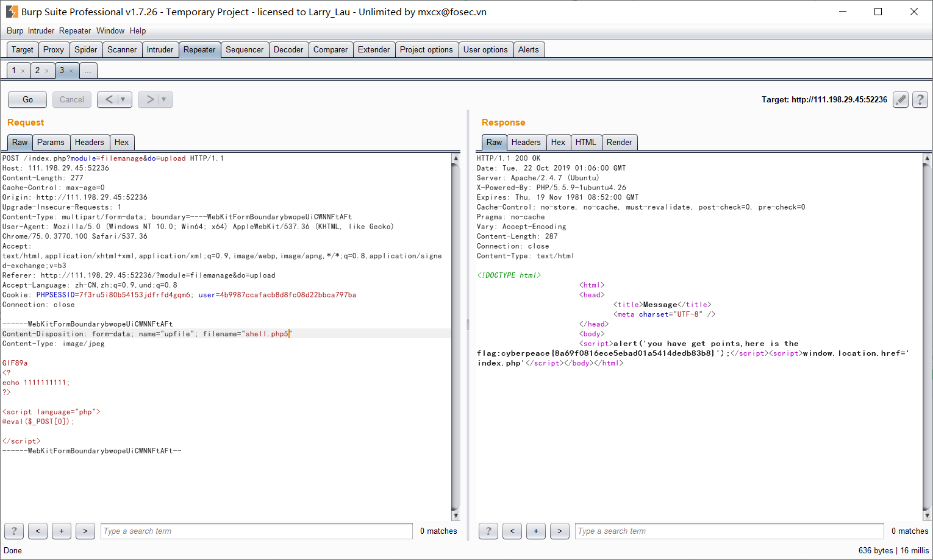
Task: Show response HTML view
Action: 586,142
